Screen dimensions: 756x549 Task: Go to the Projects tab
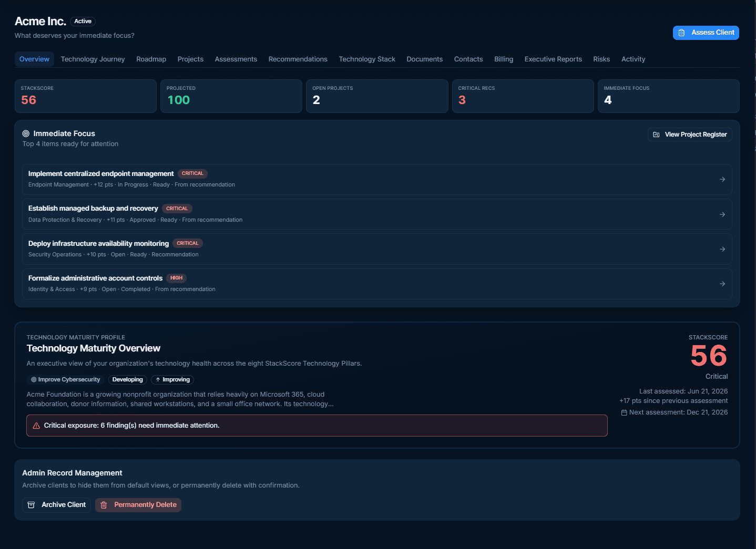point(190,59)
